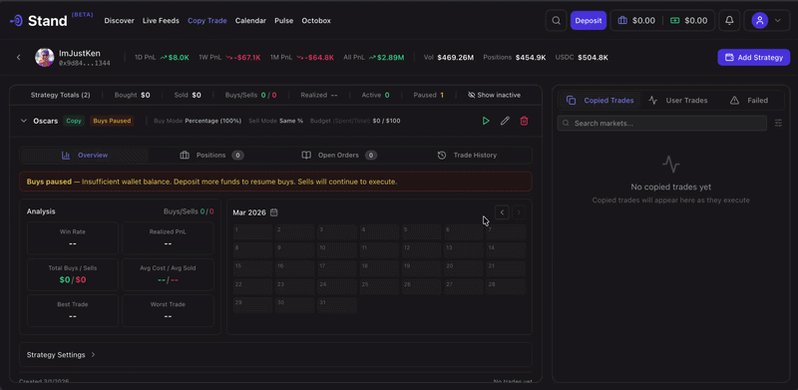Open User Trades tab
798x390 pixels.
pos(678,100)
